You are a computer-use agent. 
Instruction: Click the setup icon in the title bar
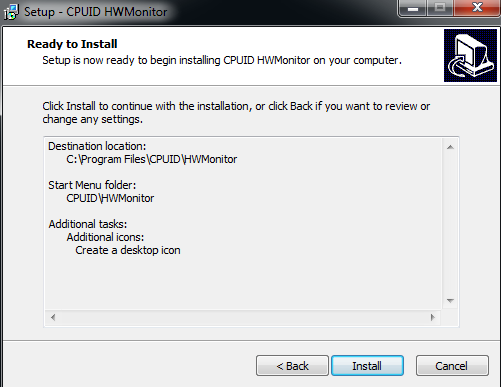coord(10,12)
